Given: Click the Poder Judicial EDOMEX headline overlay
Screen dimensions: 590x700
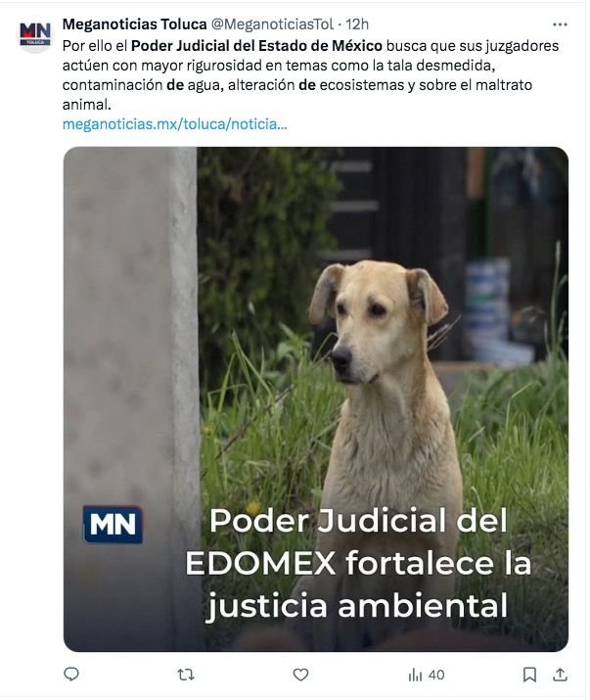Looking at the screenshot, I should tap(358, 563).
